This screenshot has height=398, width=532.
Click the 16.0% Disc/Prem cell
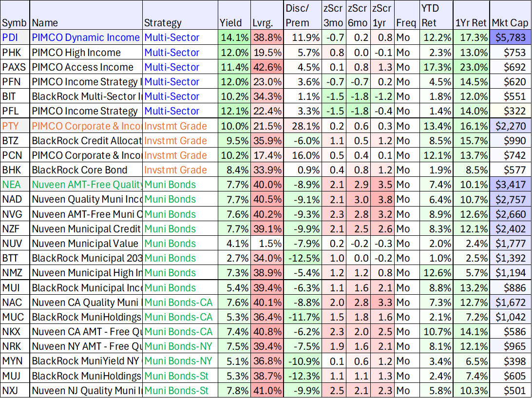click(x=303, y=155)
